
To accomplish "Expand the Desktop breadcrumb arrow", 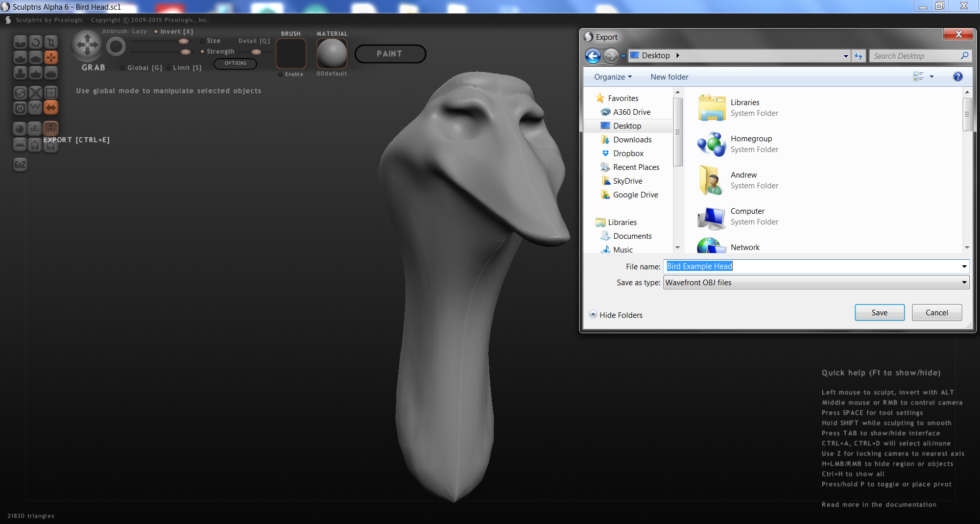I will pyautogui.click(x=678, y=56).
